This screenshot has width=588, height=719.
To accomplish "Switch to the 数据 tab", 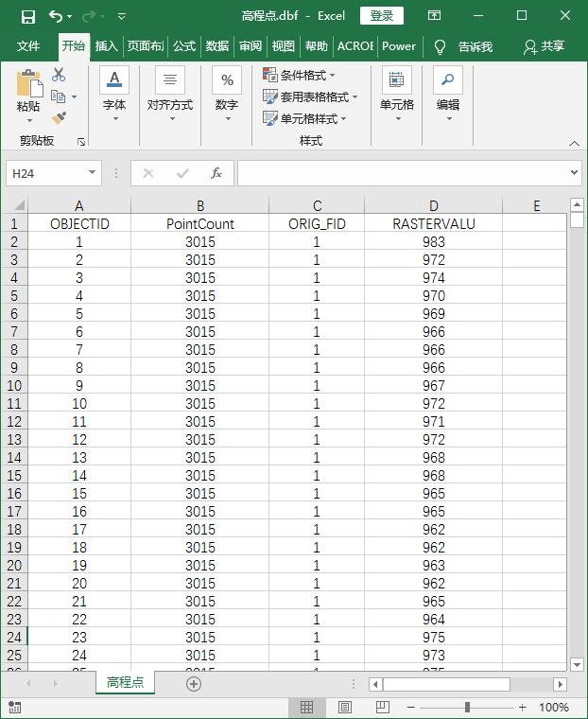I will point(217,45).
